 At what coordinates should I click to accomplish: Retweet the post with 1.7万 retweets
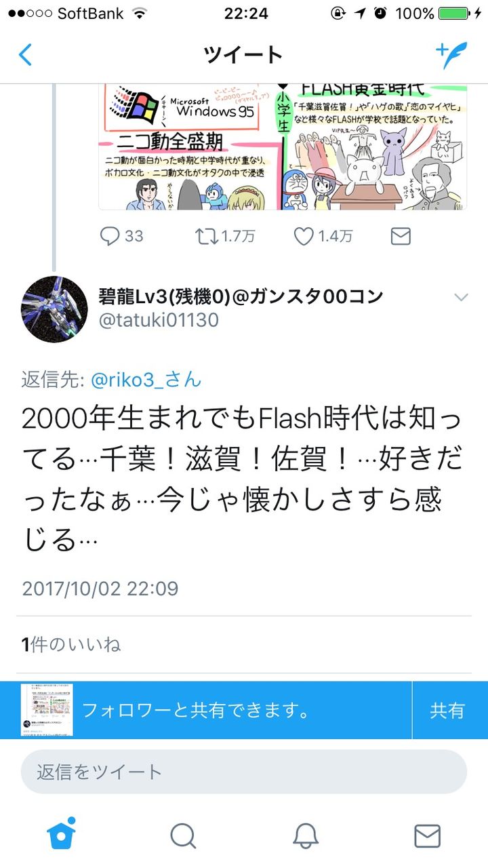225,236
